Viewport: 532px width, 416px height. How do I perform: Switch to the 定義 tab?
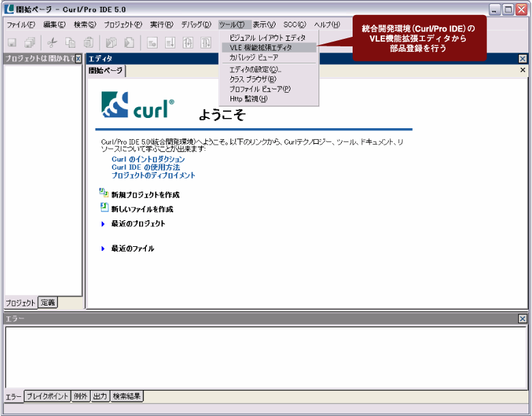tap(48, 302)
